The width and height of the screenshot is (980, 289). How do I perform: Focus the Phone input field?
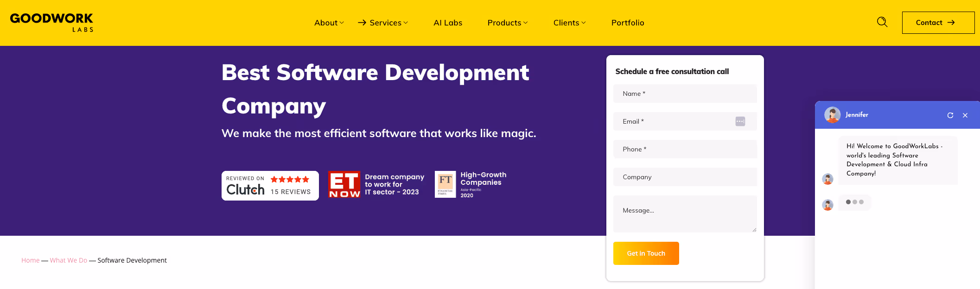pyautogui.click(x=685, y=149)
